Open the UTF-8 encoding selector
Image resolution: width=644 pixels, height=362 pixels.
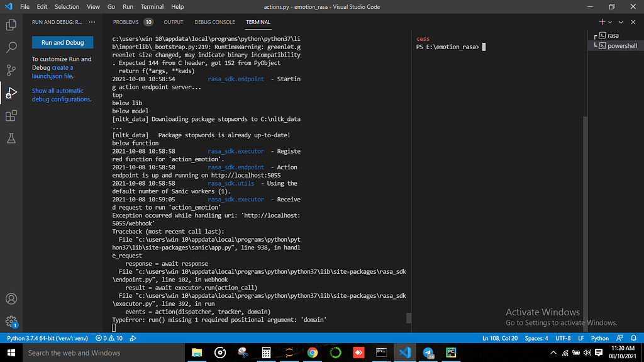pos(563,338)
